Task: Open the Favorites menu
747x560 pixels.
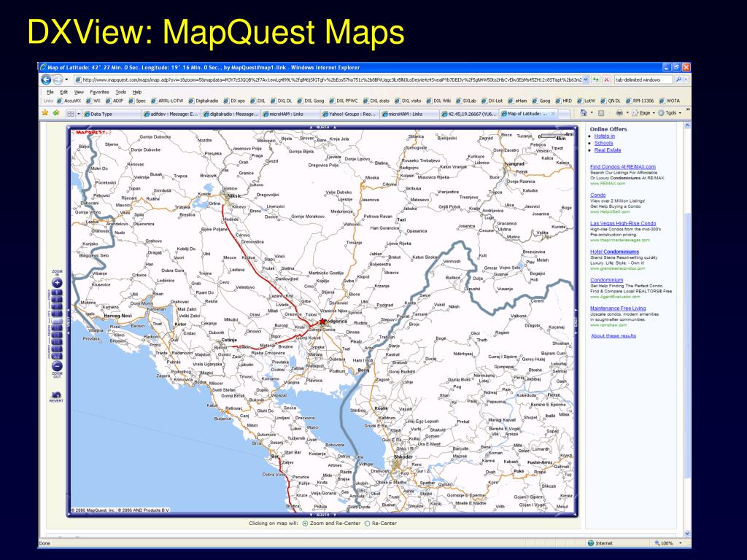Action: [99, 92]
